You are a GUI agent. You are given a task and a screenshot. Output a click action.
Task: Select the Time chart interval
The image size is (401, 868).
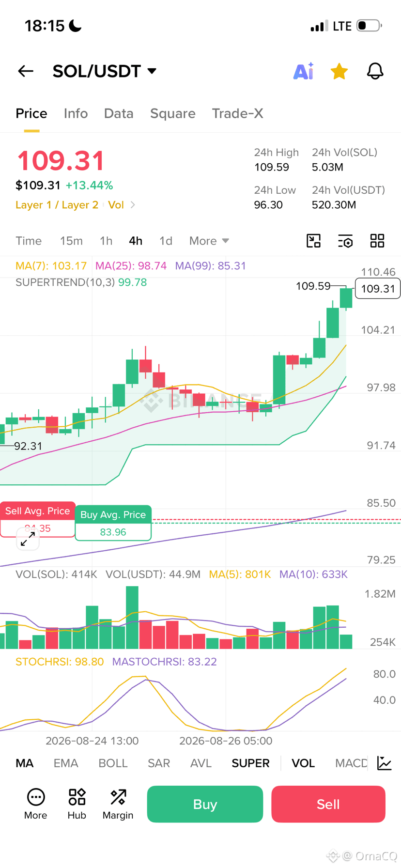coord(29,241)
